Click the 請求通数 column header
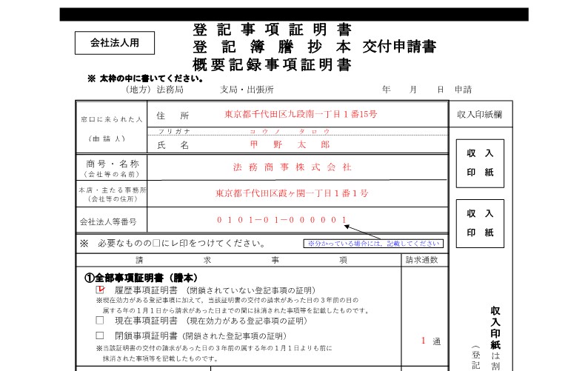588x371 pixels. coord(422,260)
